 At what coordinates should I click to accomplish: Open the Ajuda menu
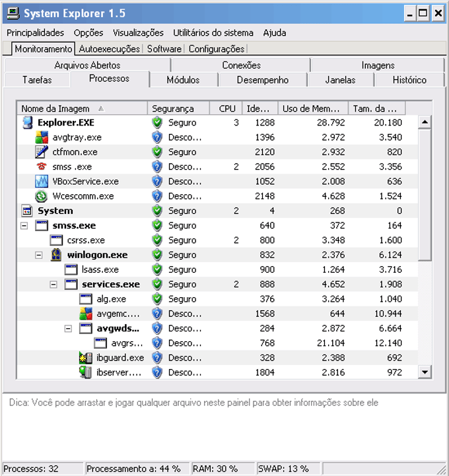pyautogui.click(x=275, y=33)
